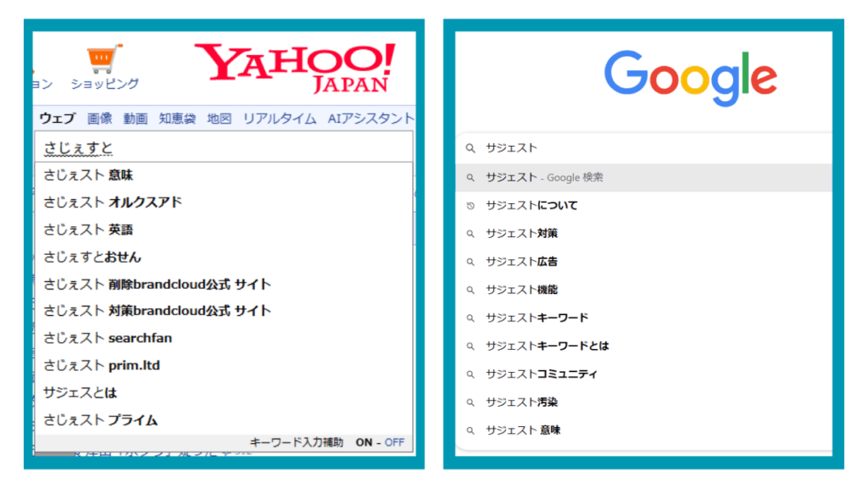
Task: Click the search icon beside サジェスト対策
Action: click(x=471, y=233)
